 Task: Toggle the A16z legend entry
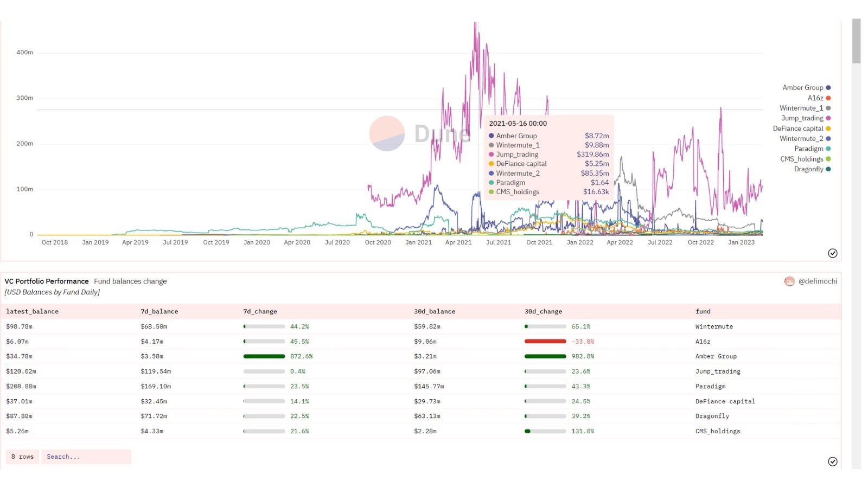pyautogui.click(x=815, y=98)
